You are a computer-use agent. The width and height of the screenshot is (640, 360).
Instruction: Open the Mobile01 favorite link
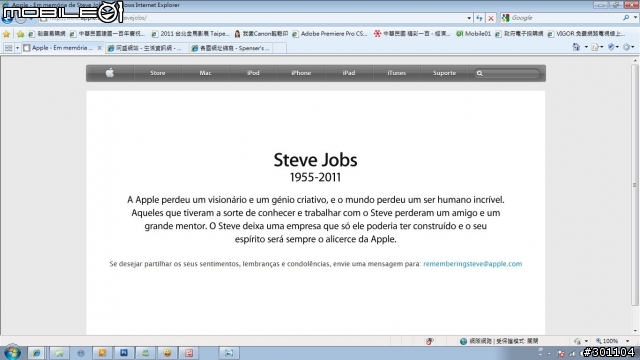(x=473, y=34)
